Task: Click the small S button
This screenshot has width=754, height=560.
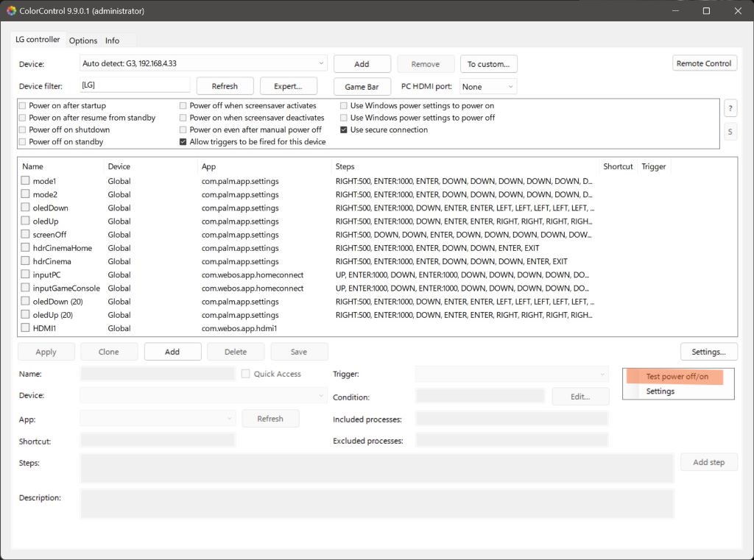Action: (x=730, y=132)
